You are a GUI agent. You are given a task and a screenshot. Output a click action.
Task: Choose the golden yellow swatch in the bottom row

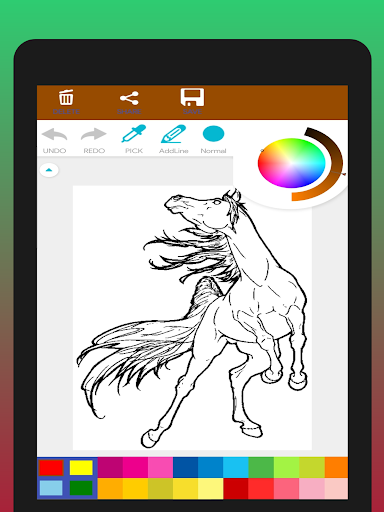click(x=135, y=489)
